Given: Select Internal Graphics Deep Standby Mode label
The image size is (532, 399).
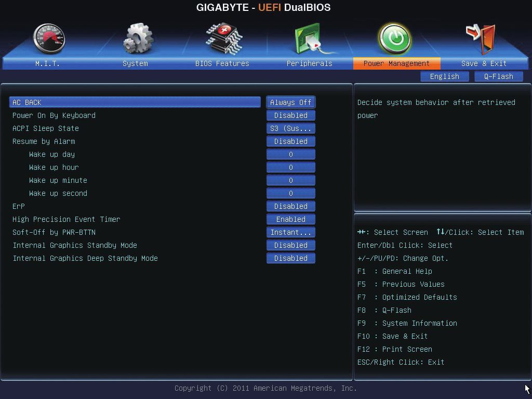Looking at the screenshot, I should (85, 258).
